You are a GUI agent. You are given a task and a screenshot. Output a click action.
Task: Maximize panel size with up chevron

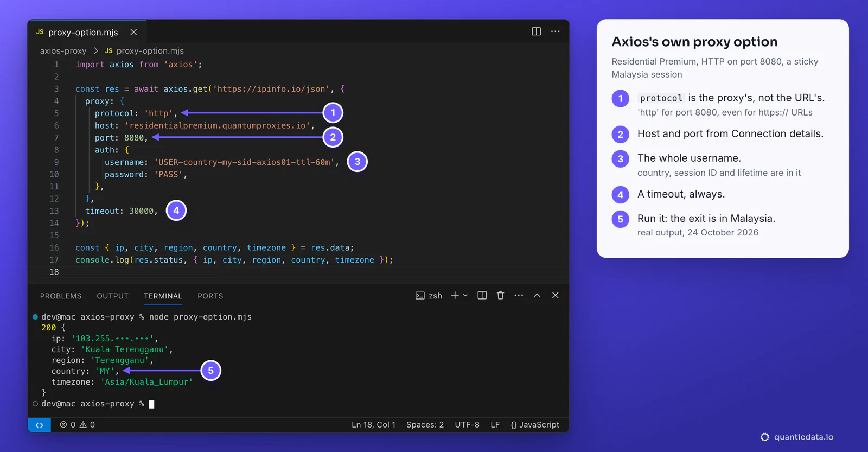[x=537, y=295]
